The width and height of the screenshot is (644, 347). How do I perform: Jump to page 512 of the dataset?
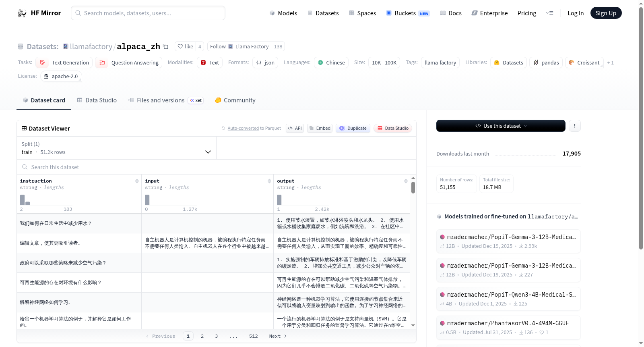click(x=253, y=336)
